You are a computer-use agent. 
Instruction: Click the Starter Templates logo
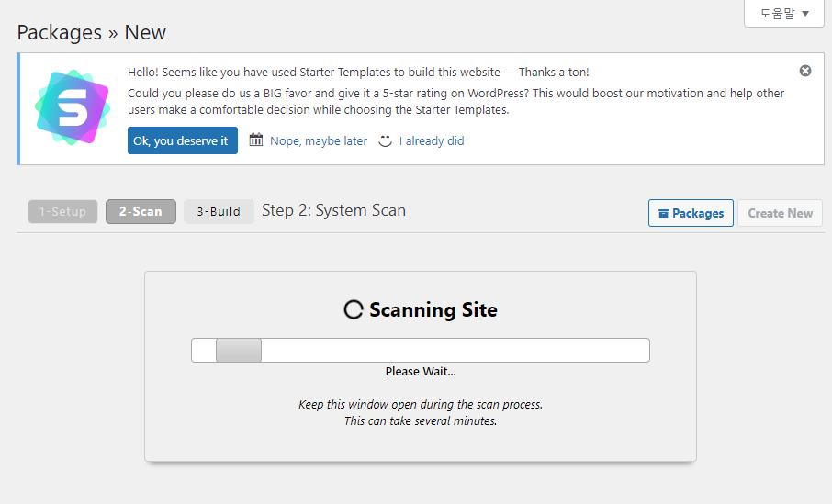click(x=73, y=107)
